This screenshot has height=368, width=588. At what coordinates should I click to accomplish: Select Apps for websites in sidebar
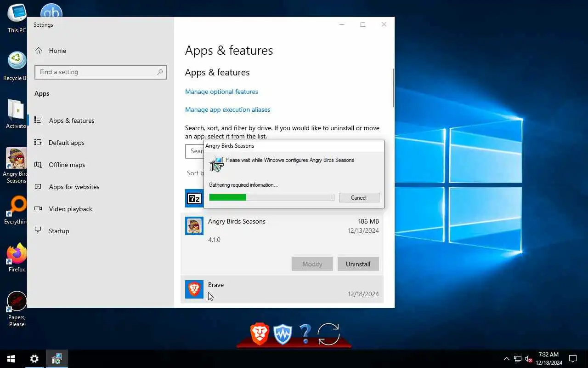(x=74, y=187)
